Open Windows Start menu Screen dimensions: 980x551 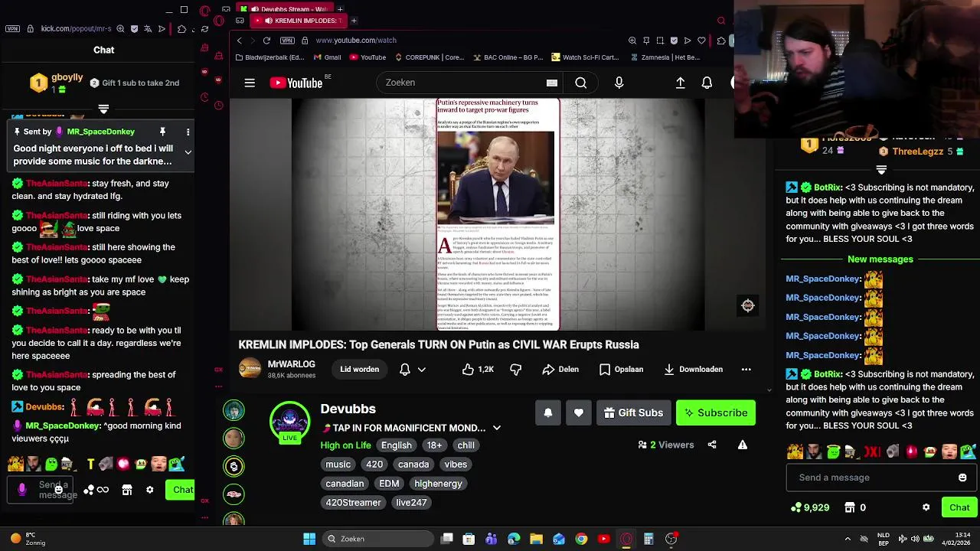[x=309, y=539]
